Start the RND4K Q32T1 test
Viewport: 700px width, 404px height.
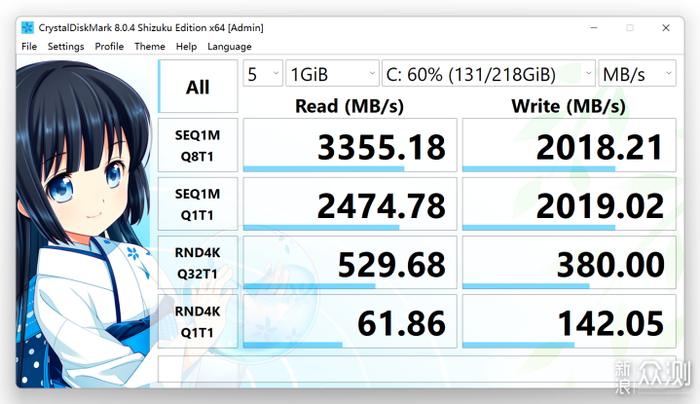coord(198,262)
